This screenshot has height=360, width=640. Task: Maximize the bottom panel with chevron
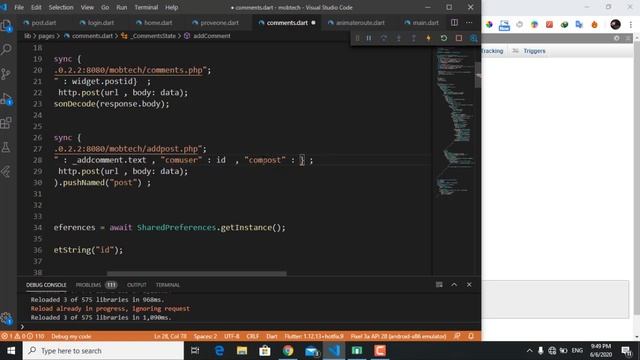pyautogui.click(x=454, y=284)
